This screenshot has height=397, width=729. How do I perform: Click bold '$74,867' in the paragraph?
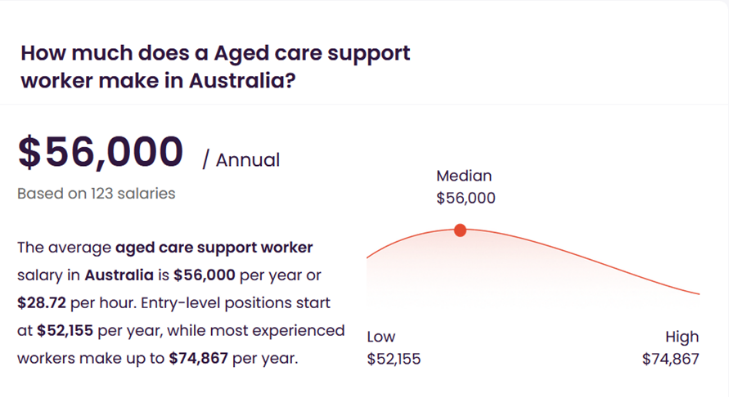tap(199, 358)
